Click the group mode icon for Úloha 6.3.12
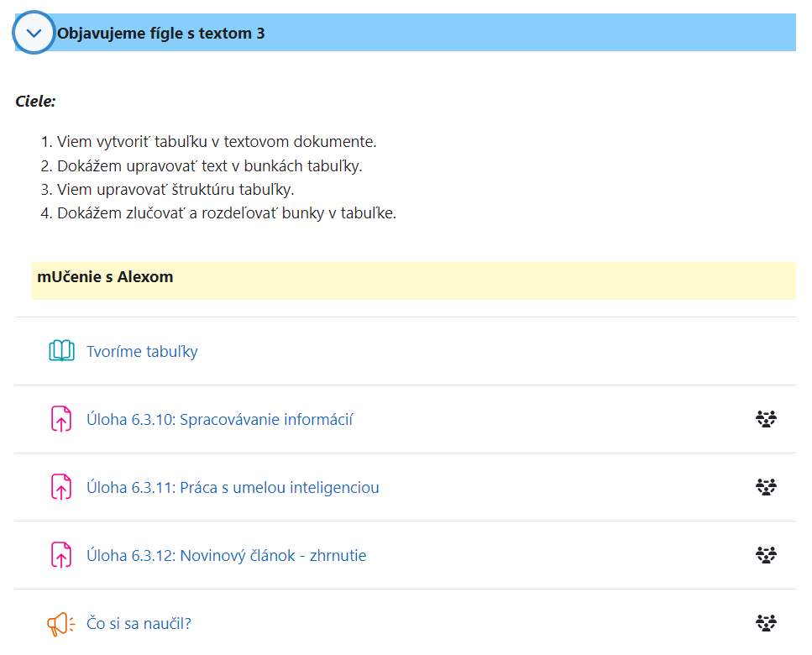 coord(766,554)
